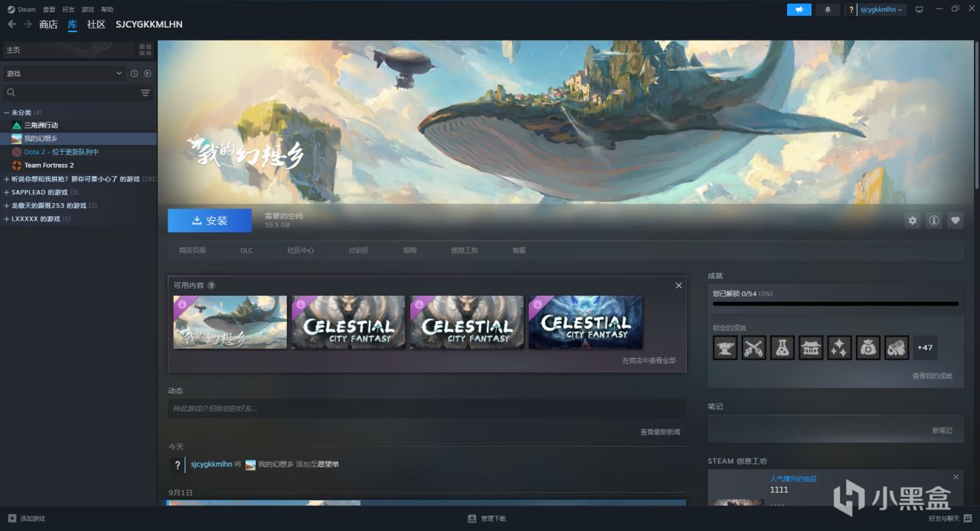Open the 讨论区 tab
The height and width of the screenshot is (531, 980).
[358, 251]
